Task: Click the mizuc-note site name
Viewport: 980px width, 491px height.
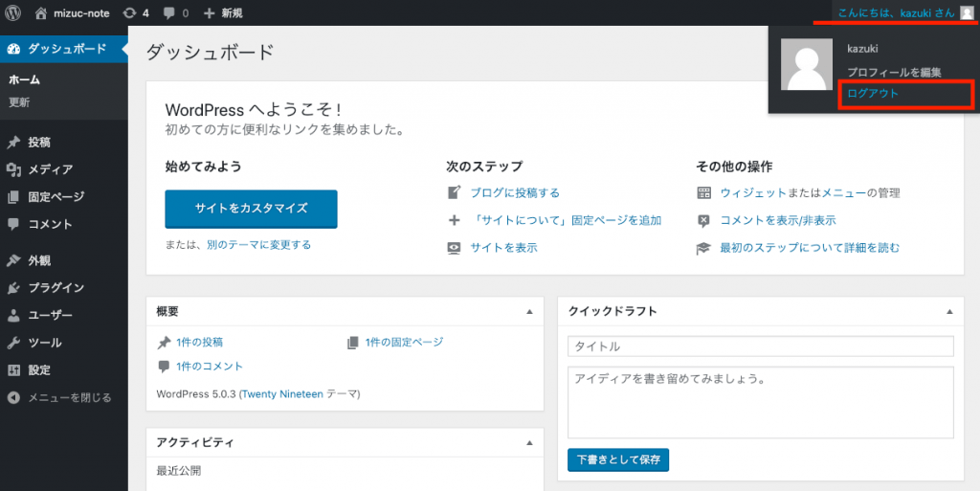Action: pos(81,12)
